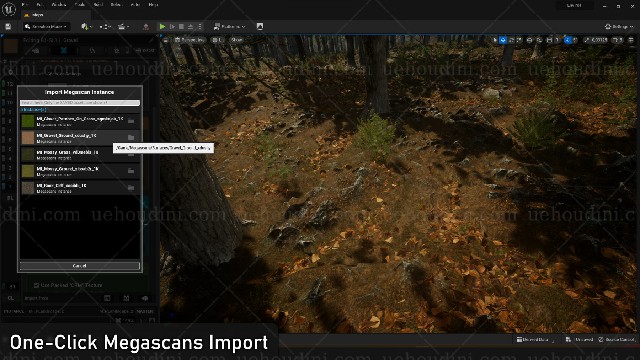
Task: Click the folder icon on the MI_Rock_Cliff row
Action: tap(131, 188)
